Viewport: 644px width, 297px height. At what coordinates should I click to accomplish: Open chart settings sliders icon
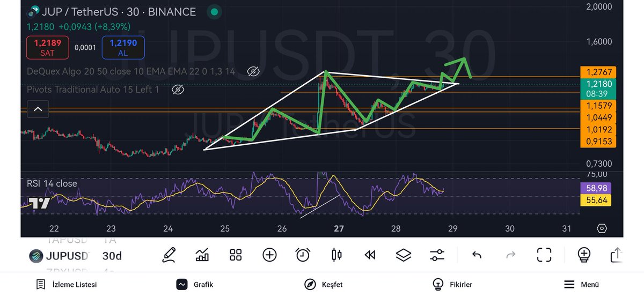point(437,255)
